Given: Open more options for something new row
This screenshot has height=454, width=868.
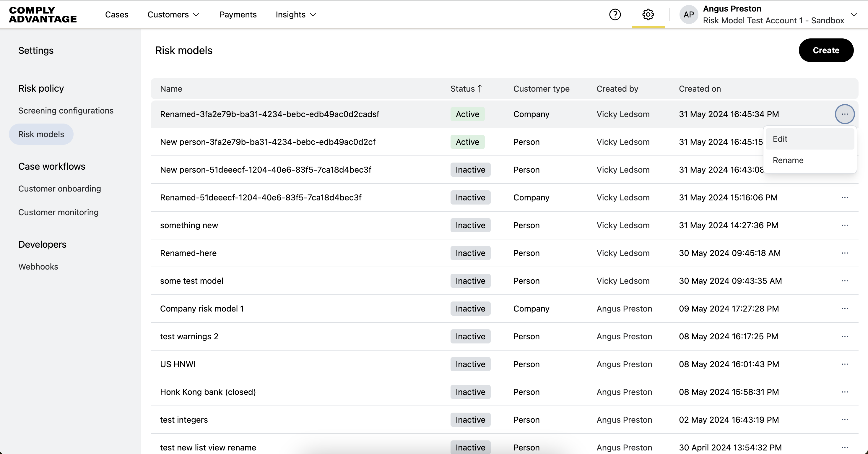Looking at the screenshot, I should click(844, 225).
